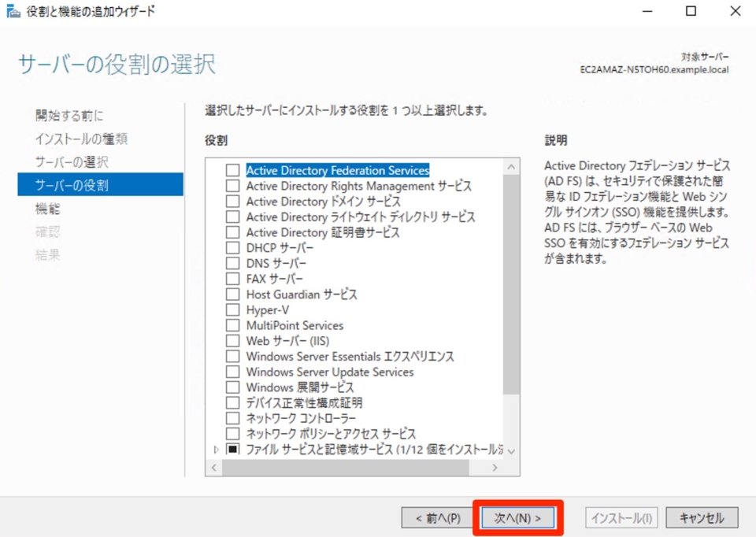This screenshot has height=537, width=756.
Task: Select MultiPoint Services label text
Action: 295,325
